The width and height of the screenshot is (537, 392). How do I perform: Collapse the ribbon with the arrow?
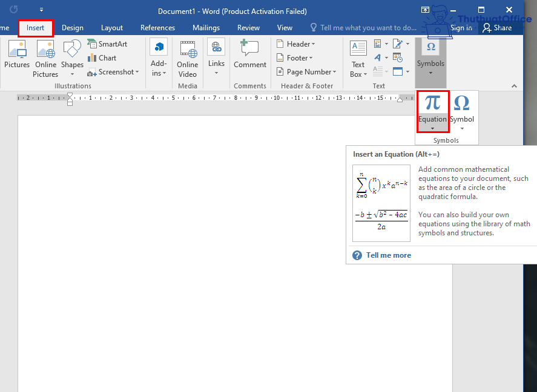tap(515, 86)
